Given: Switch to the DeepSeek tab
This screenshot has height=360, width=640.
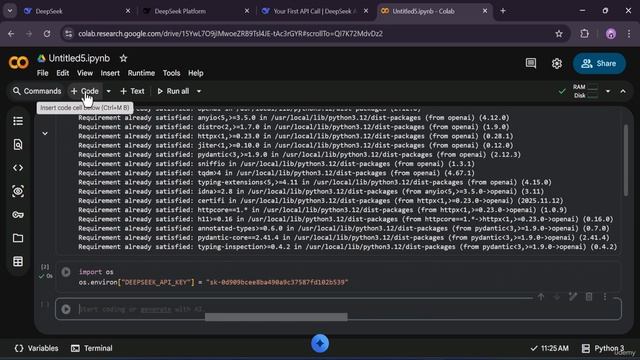Looking at the screenshot, I should tap(76, 11).
